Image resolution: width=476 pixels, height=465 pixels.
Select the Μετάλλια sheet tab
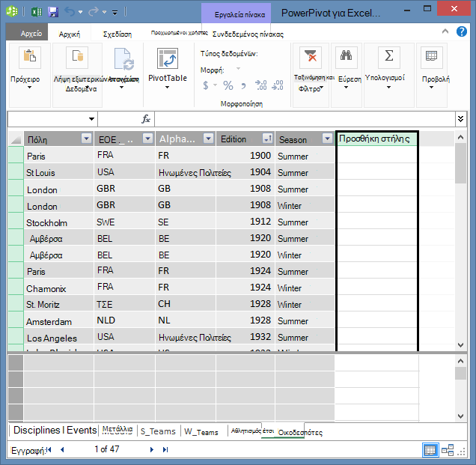tap(118, 430)
